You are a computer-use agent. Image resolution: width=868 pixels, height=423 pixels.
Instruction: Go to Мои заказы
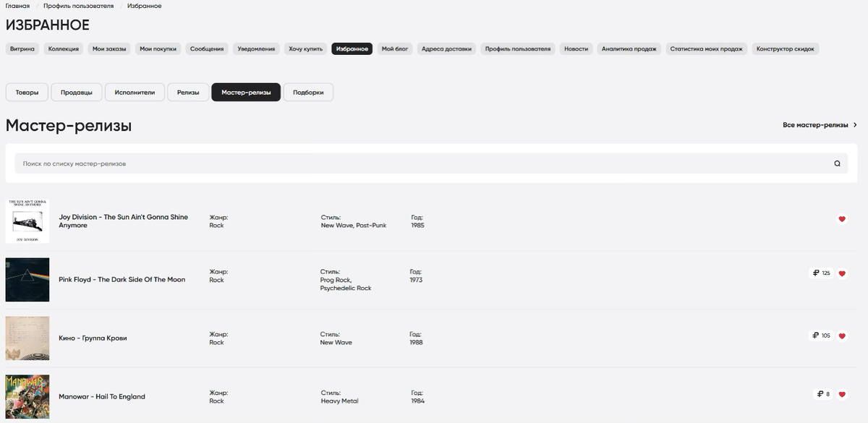109,49
